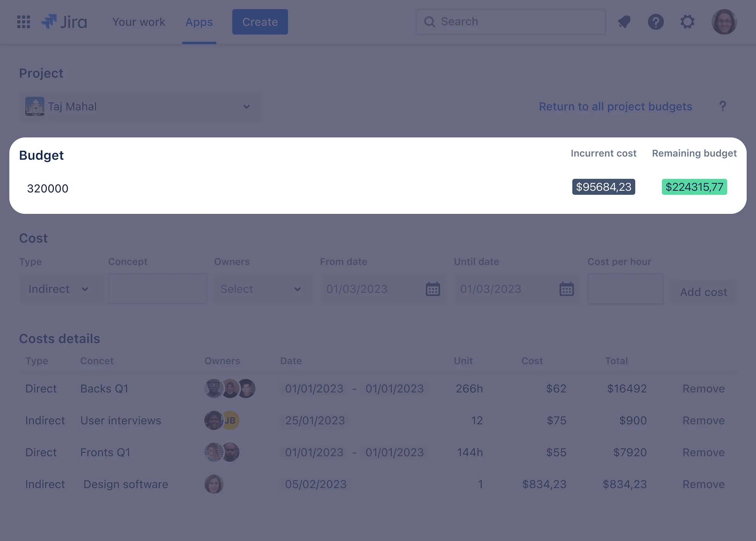Click the search magnifier icon
Image resolution: width=756 pixels, height=541 pixels.
click(429, 22)
